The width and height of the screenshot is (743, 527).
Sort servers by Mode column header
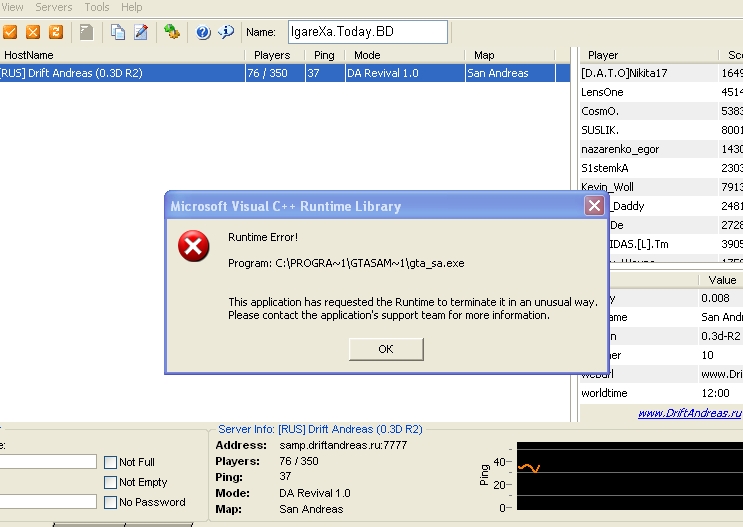point(405,55)
